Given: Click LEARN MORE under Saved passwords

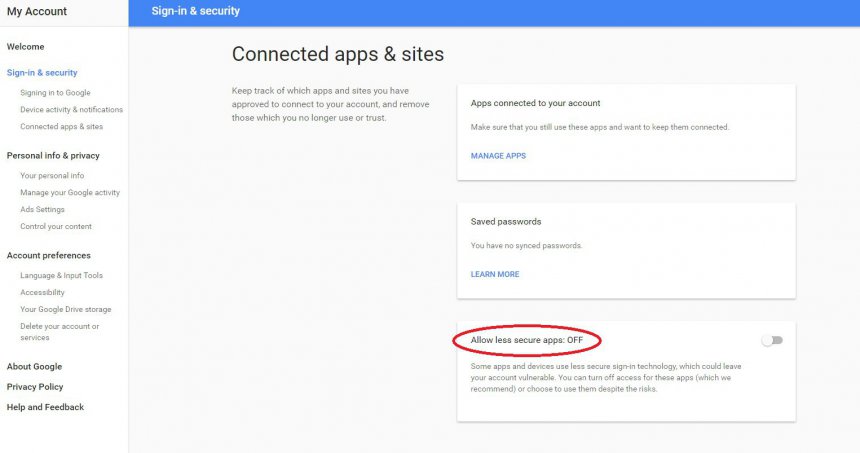Looking at the screenshot, I should point(495,274).
